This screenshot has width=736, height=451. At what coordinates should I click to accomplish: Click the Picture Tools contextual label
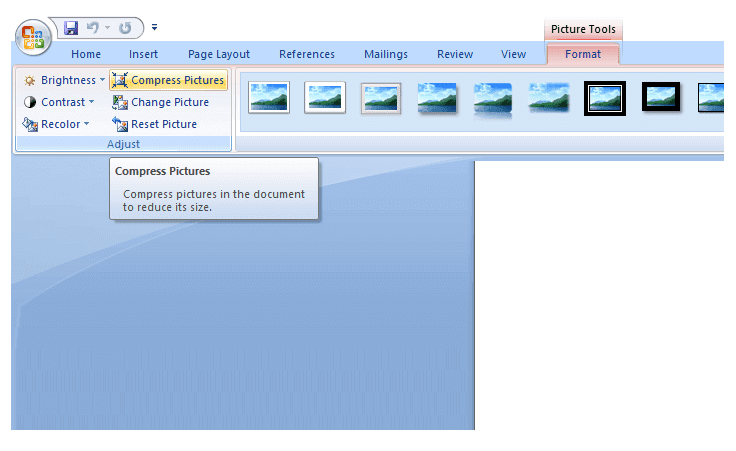[x=583, y=29]
